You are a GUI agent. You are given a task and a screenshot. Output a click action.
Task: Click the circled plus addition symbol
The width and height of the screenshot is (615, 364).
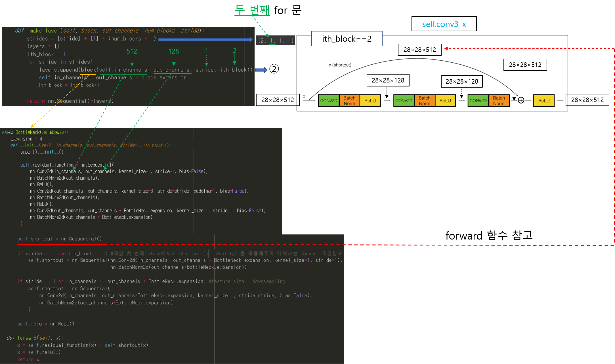[521, 100]
